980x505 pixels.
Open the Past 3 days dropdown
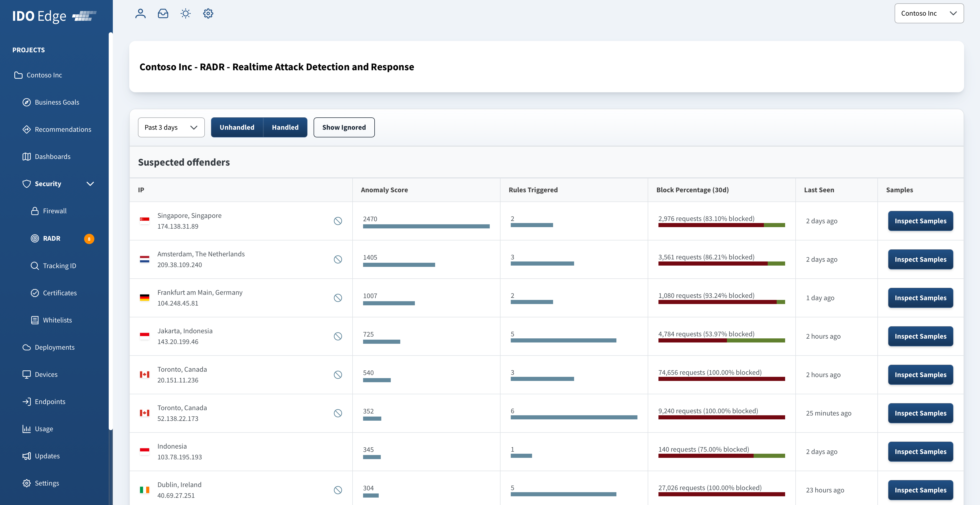click(x=171, y=127)
